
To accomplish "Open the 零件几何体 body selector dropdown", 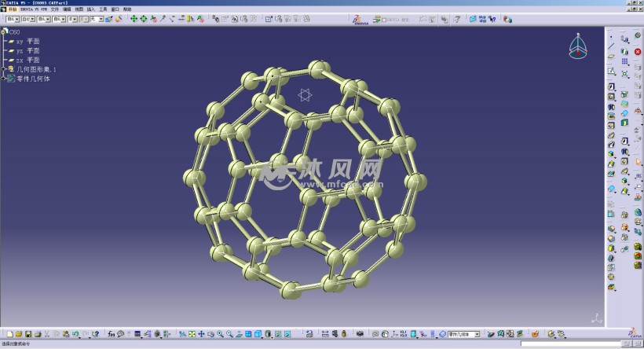I will pos(463,334).
